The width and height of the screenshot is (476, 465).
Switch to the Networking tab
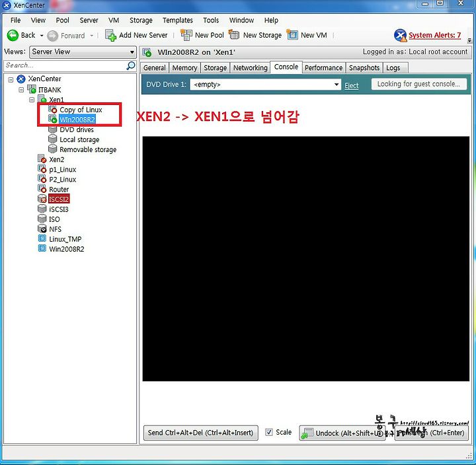pyautogui.click(x=250, y=67)
